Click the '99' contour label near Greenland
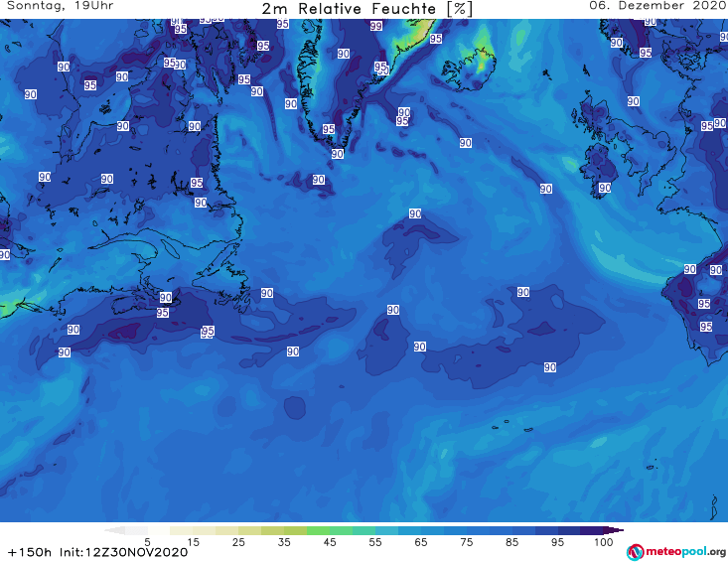This screenshot has height=562, width=728. click(376, 26)
